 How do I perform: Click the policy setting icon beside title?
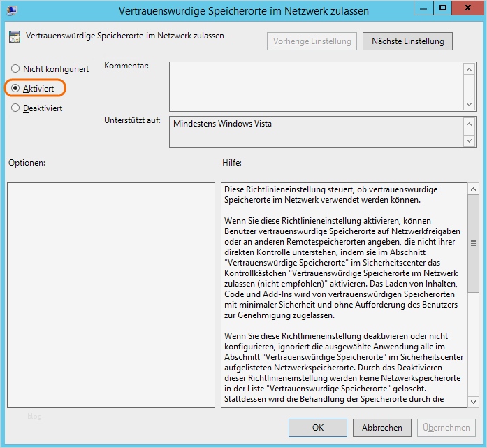pyautogui.click(x=15, y=37)
